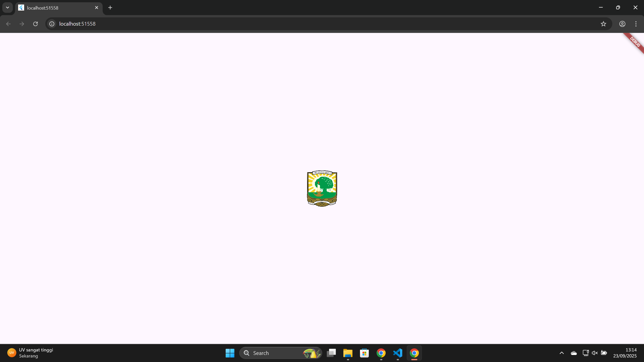Launch Microsoft Store from the taskbar
644x362 pixels.
pos(364,353)
